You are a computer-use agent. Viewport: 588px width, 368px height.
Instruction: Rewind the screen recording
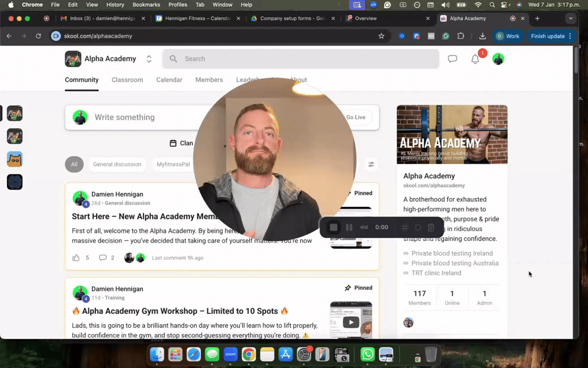click(x=363, y=227)
